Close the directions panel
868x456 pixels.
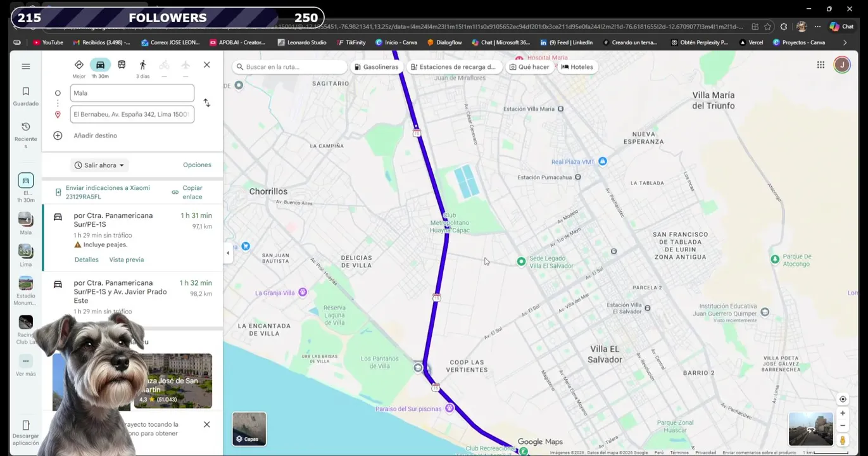tap(206, 65)
